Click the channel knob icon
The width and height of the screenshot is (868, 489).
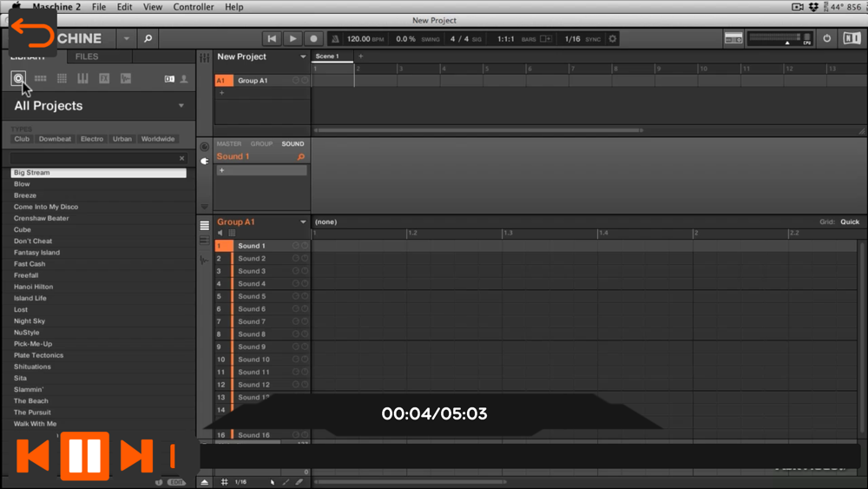point(204,147)
